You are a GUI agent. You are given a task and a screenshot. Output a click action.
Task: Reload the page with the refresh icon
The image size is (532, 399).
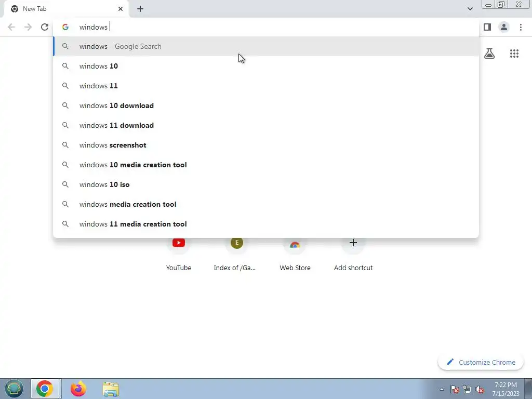point(45,27)
